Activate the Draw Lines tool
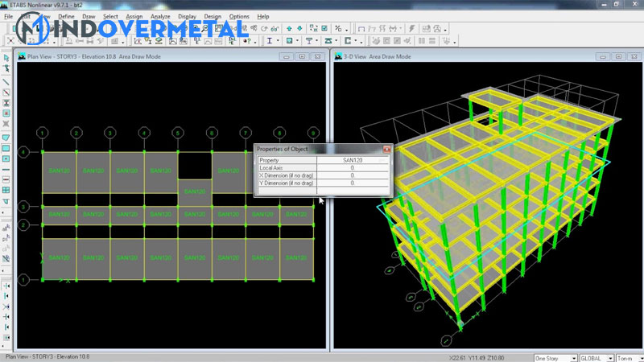 pyautogui.click(x=6, y=81)
